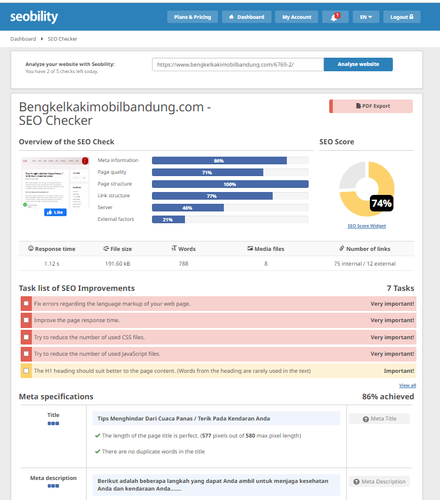Click the View all tasks link
The image size is (440, 500).
[x=407, y=385]
